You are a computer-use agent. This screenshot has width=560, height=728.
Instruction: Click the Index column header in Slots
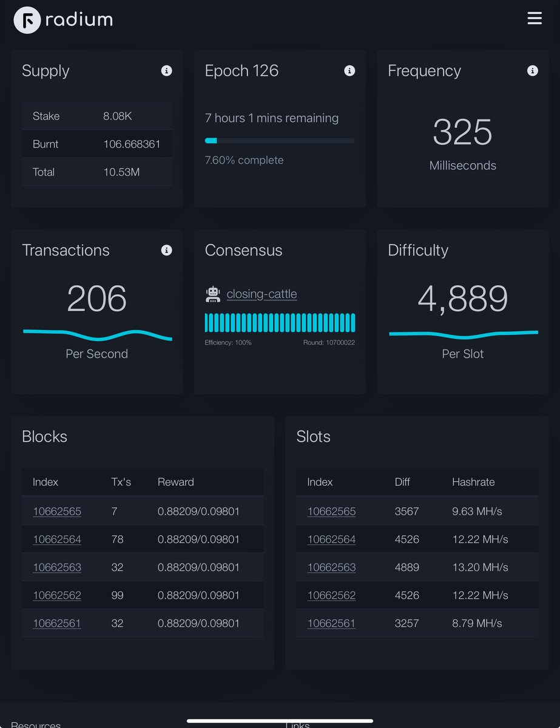tap(320, 482)
